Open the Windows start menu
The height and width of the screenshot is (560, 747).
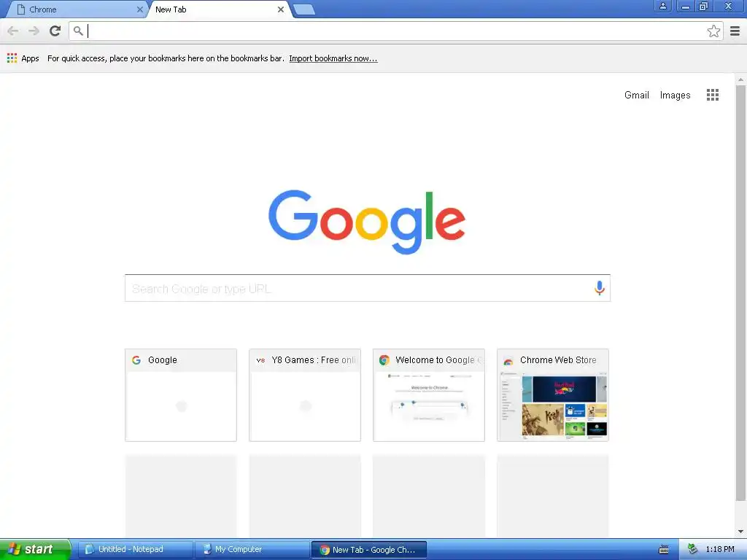(x=35, y=549)
